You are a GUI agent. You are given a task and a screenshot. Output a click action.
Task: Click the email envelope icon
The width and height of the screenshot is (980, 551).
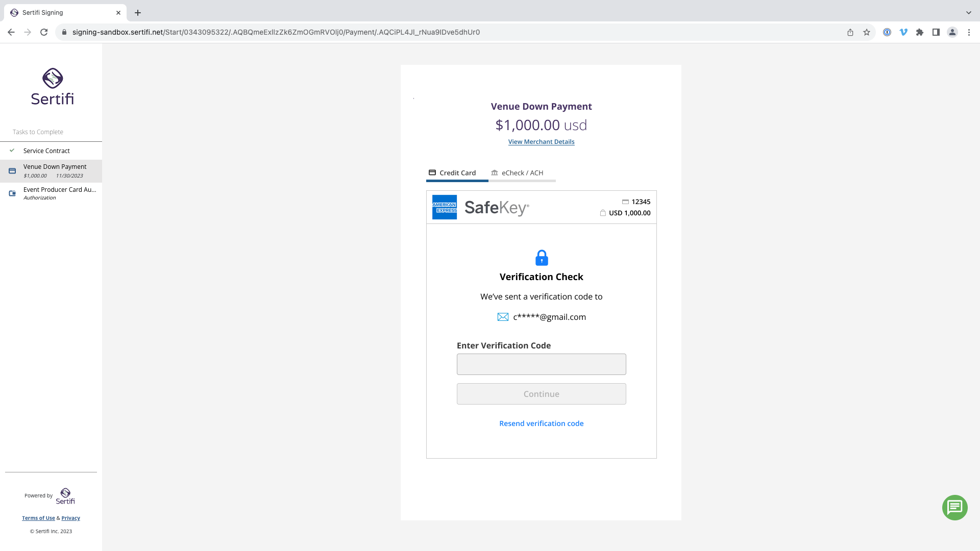503,317
